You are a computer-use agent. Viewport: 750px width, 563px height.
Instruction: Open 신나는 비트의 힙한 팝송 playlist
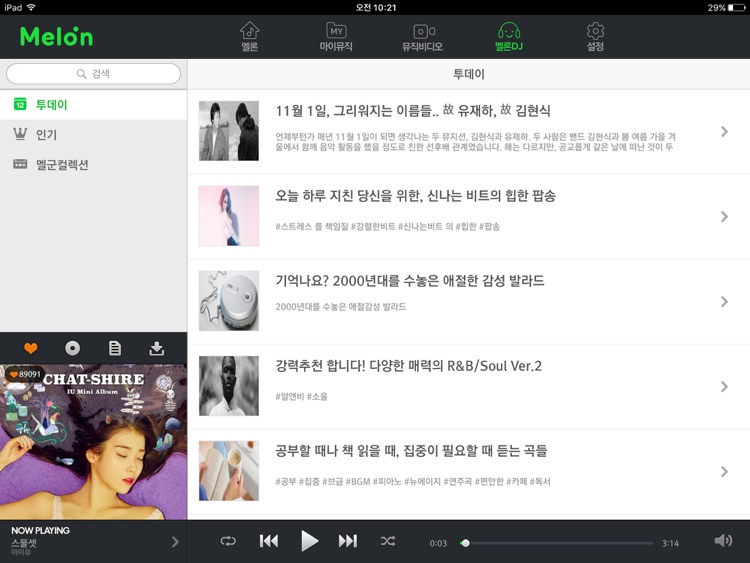tap(469, 217)
